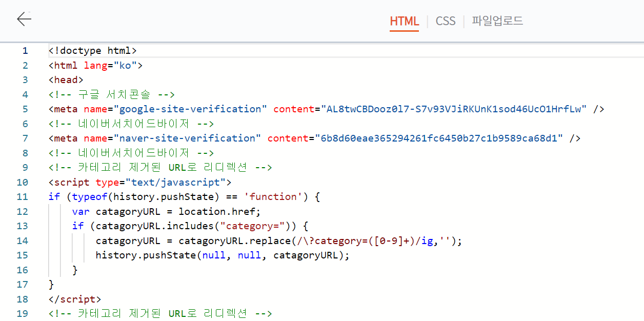Select line number 14 in gutter
The width and height of the screenshot is (644, 321).
click(23, 241)
